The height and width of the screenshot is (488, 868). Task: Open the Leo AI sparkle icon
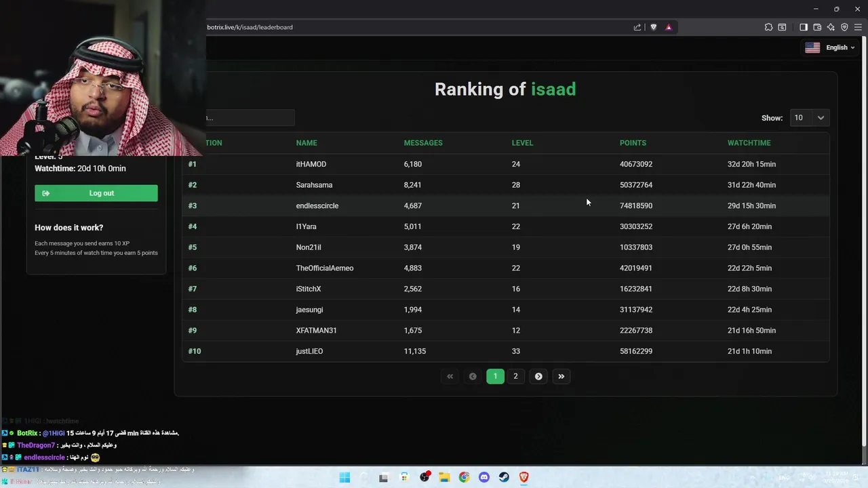[x=831, y=27]
